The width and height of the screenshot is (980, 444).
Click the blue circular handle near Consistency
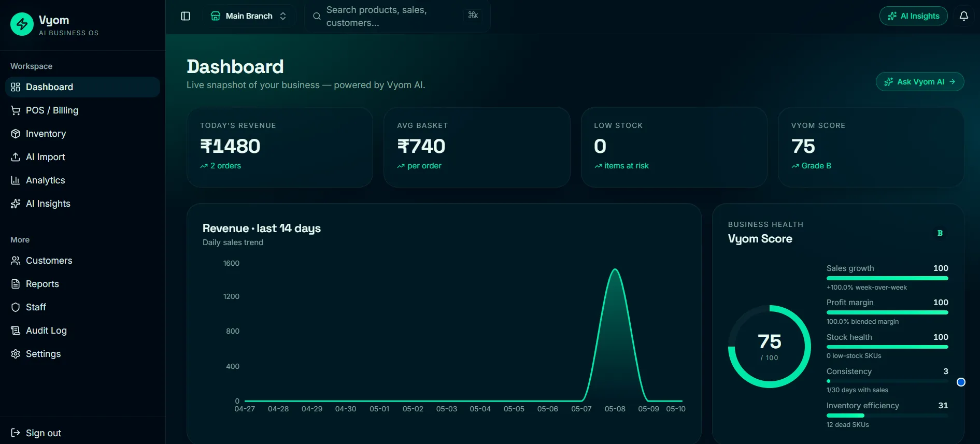[x=961, y=382]
